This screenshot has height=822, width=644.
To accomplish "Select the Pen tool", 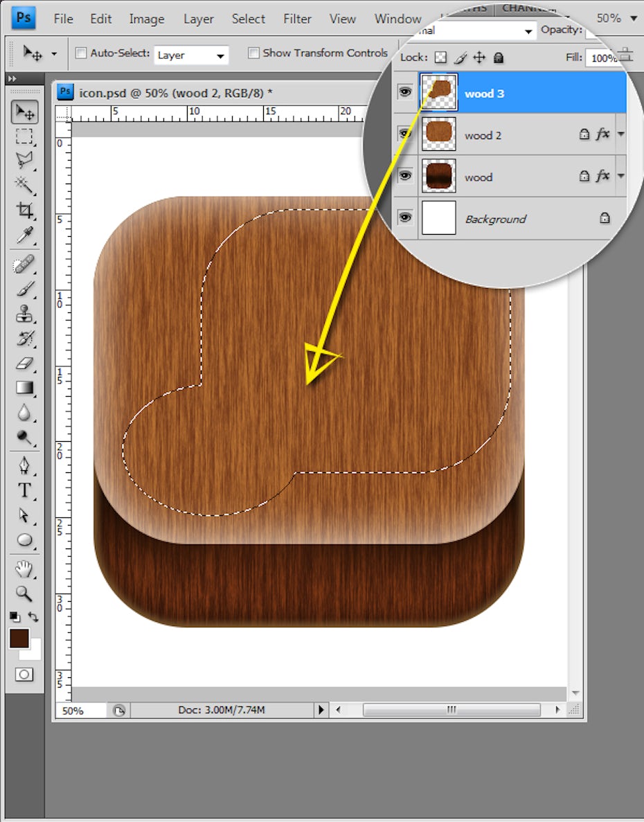I will 25,465.
